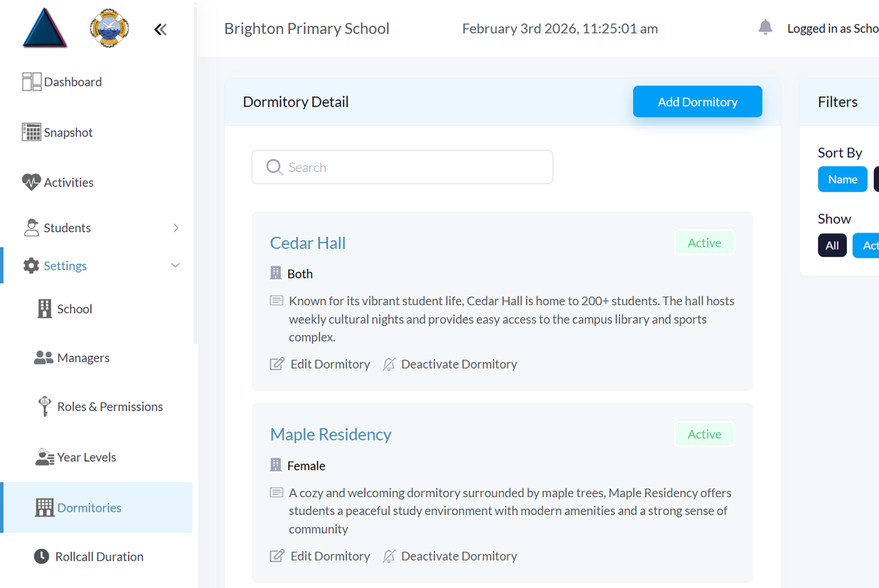Enable the All option under Show
The width and height of the screenshot is (879, 588).
(x=832, y=245)
